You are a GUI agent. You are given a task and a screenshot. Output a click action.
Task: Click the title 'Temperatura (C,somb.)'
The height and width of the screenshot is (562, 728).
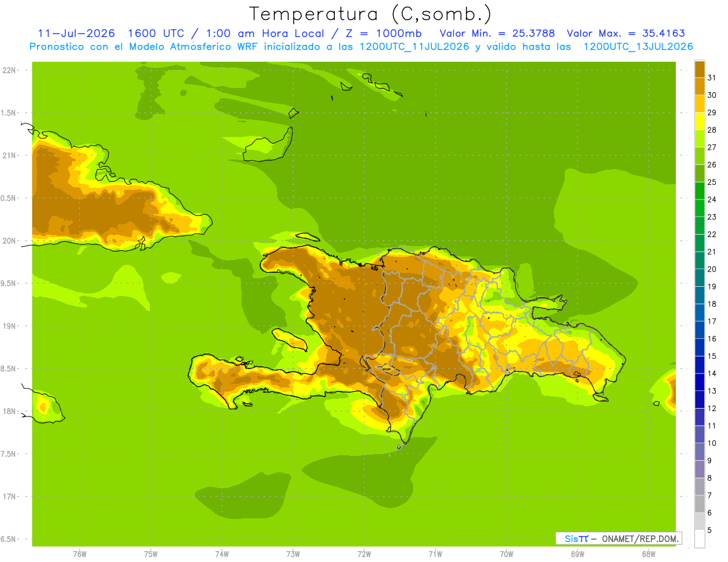[x=371, y=14]
